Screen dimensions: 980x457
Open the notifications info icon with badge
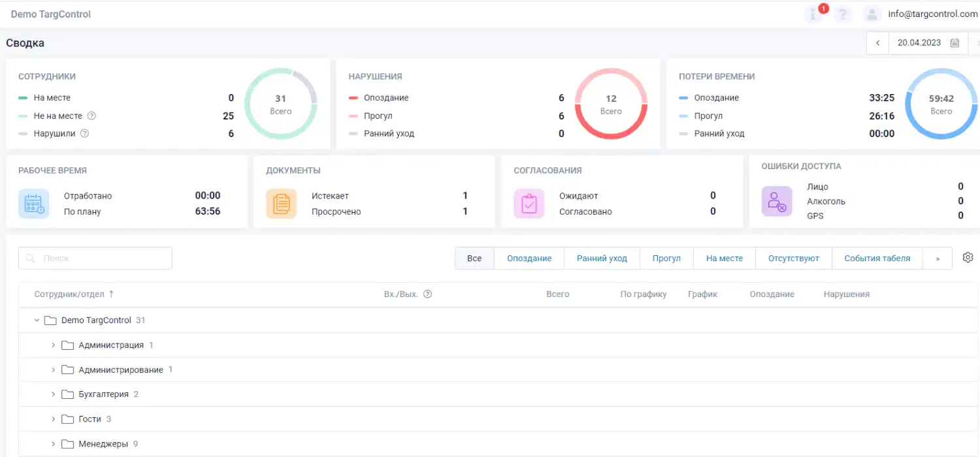(814, 14)
